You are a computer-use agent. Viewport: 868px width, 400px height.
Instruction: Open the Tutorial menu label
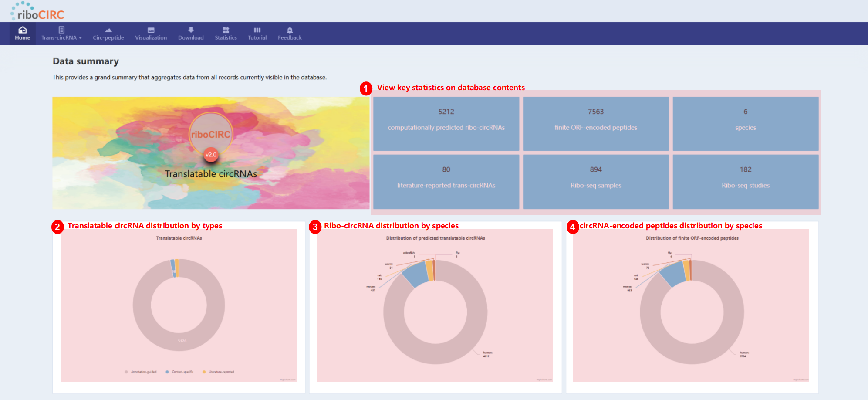point(257,38)
